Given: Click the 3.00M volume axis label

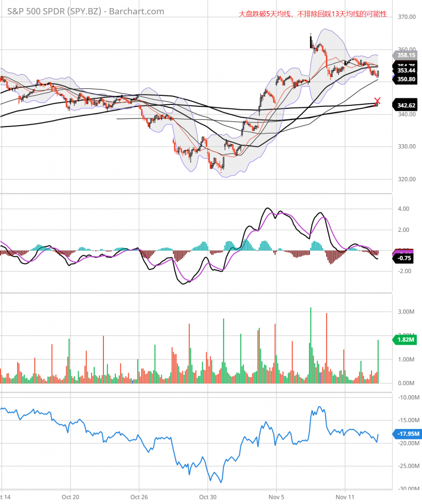Looking at the screenshot, I should [406, 312].
